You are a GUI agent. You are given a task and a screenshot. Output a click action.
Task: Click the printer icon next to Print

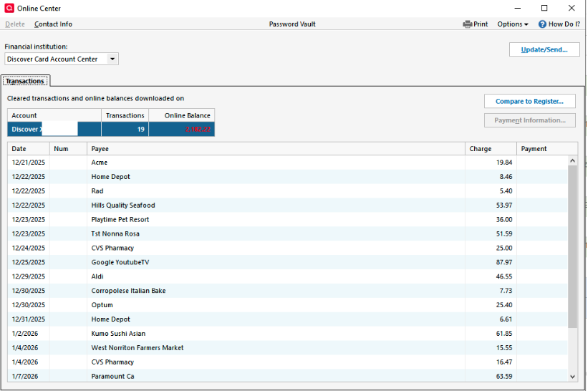[x=467, y=24]
